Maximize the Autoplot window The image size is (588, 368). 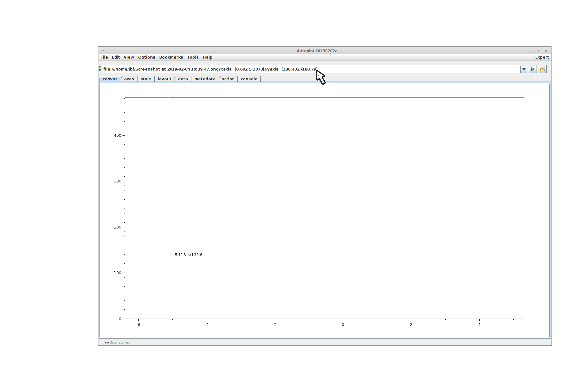click(538, 51)
